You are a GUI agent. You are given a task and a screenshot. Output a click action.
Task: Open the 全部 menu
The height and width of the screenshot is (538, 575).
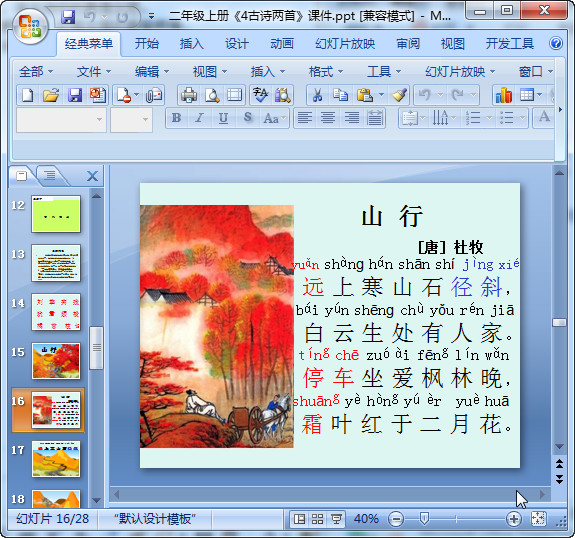(36, 72)
